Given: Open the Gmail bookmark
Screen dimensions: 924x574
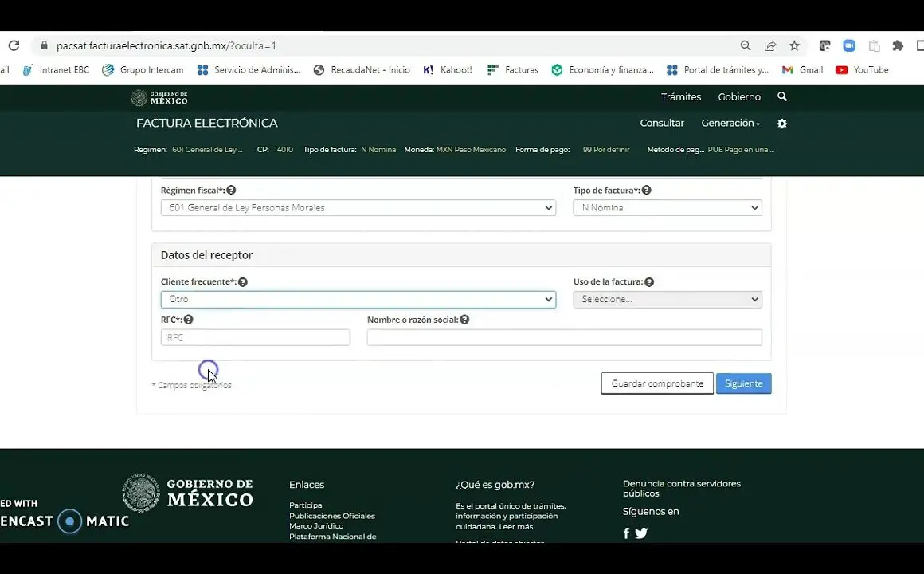Looking at the screenshot, I should (x=803, y=69).
